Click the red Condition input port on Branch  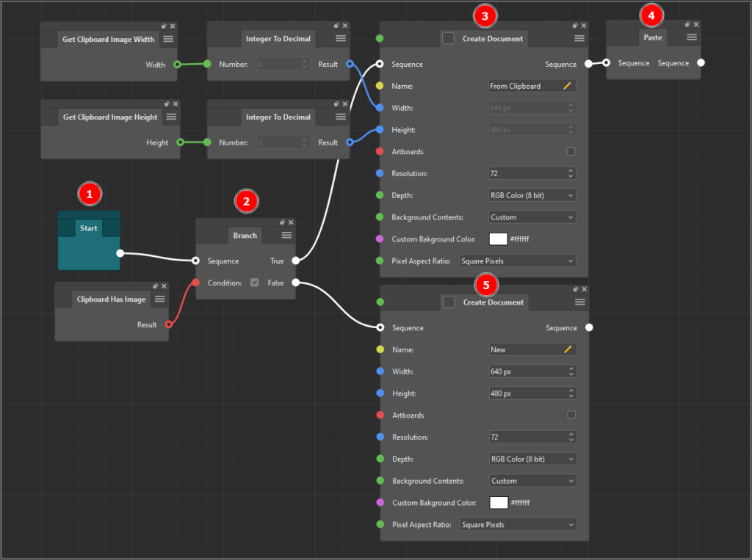coord(195,283)
